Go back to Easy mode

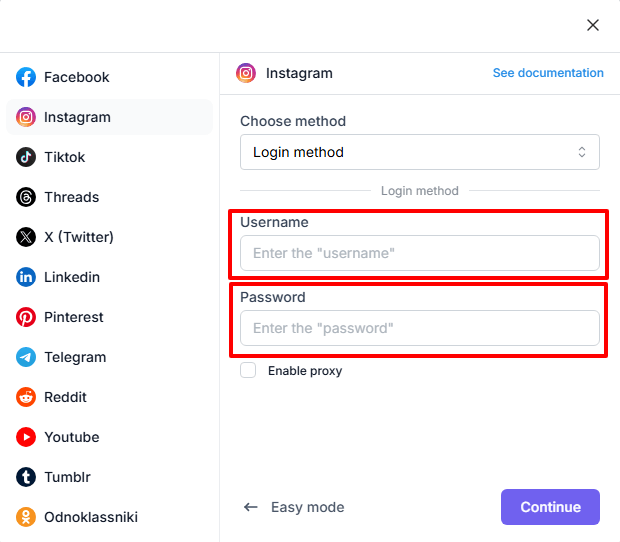[294, 507]
